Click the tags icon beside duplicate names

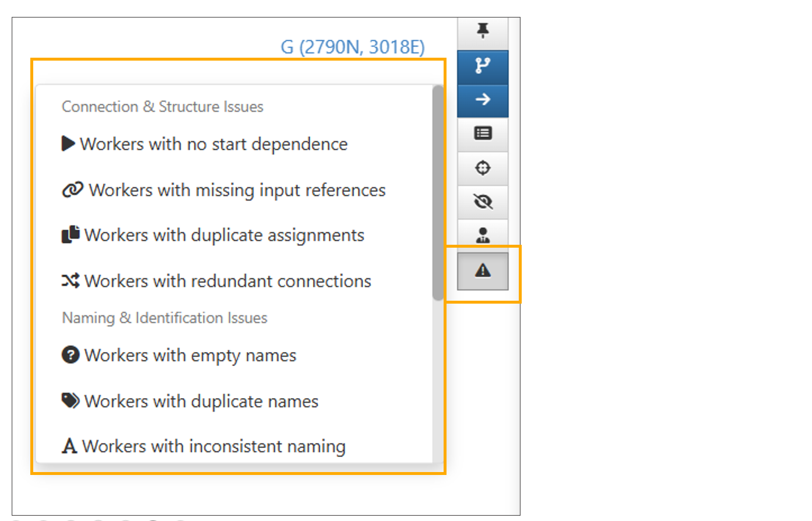click(71, 401)
